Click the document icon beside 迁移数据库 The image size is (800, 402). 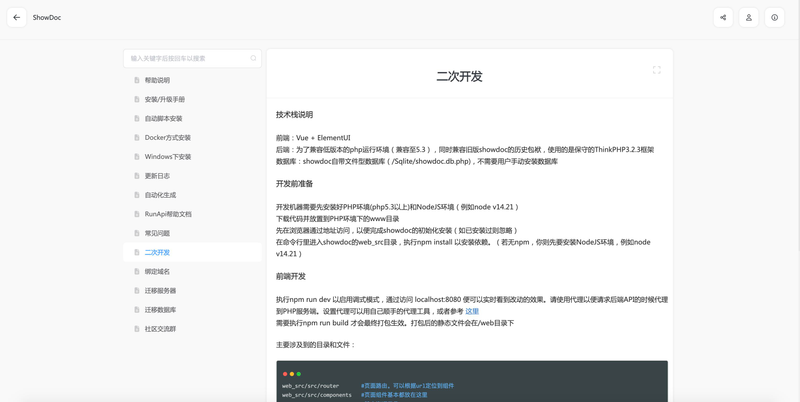click(x=137, y=310)
